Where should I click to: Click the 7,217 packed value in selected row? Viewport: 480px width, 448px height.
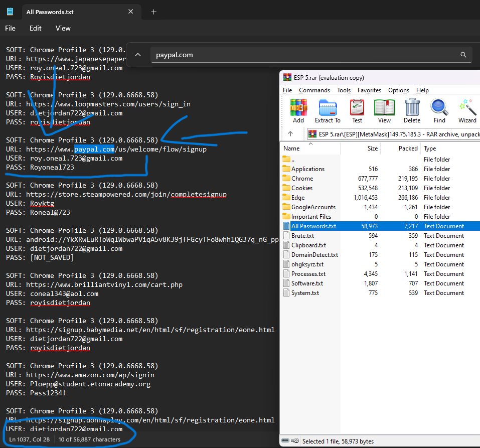click(x=411, y=226)
